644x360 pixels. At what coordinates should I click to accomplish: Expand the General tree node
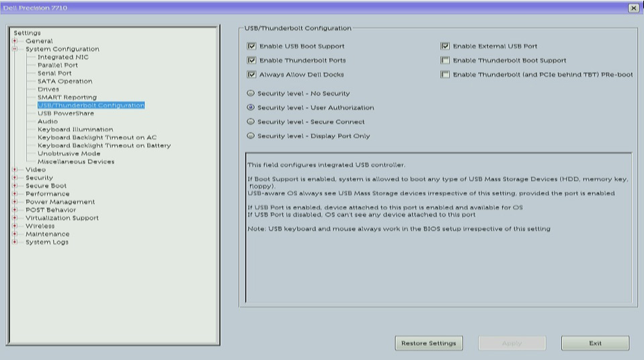[14, 40]
